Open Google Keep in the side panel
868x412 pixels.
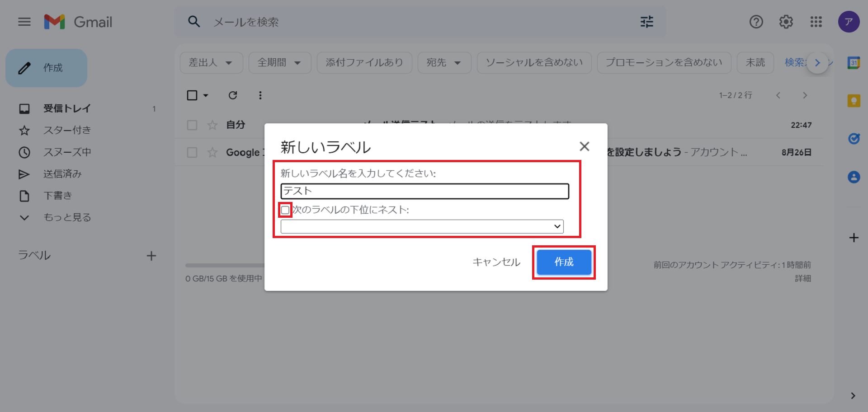coord(854,101)
